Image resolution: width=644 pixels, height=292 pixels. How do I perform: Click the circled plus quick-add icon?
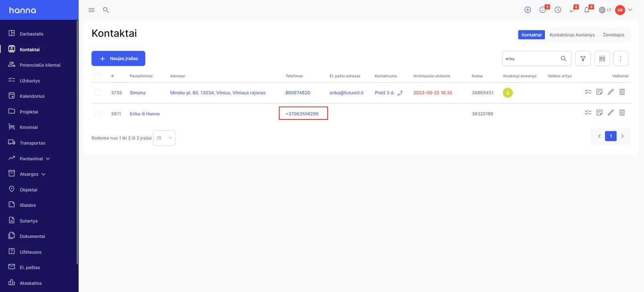click(528, 10)
